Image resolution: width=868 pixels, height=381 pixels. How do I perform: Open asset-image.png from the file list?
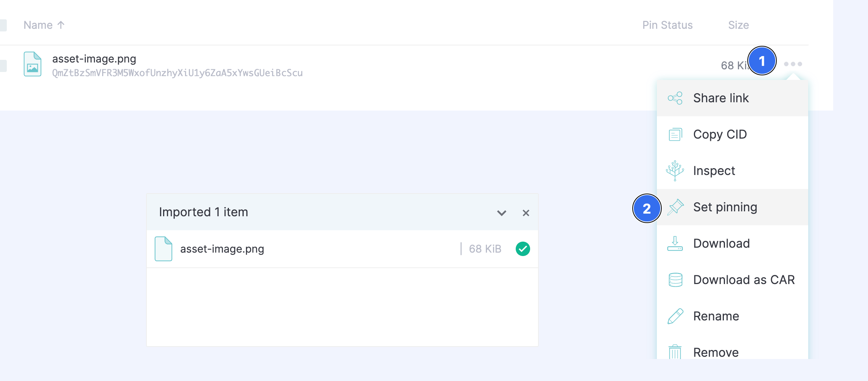click(94, 59)
